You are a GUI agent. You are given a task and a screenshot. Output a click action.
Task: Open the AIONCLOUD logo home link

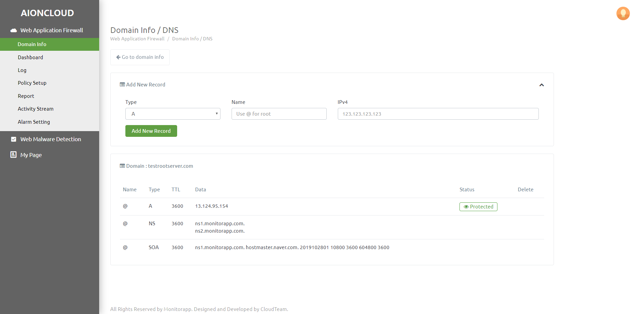(47, 13)
